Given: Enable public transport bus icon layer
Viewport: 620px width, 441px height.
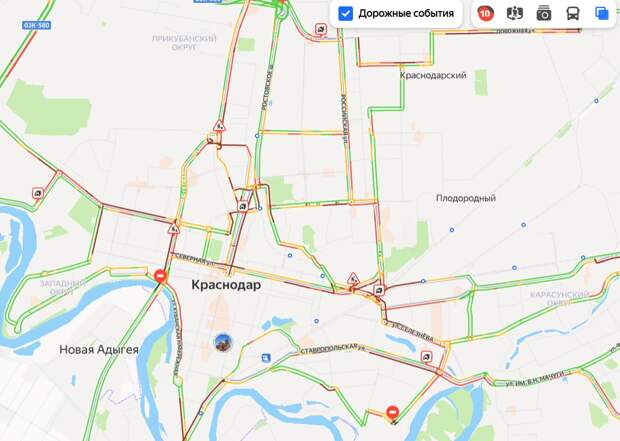Looking at the screenshot, I should point(573,14).
